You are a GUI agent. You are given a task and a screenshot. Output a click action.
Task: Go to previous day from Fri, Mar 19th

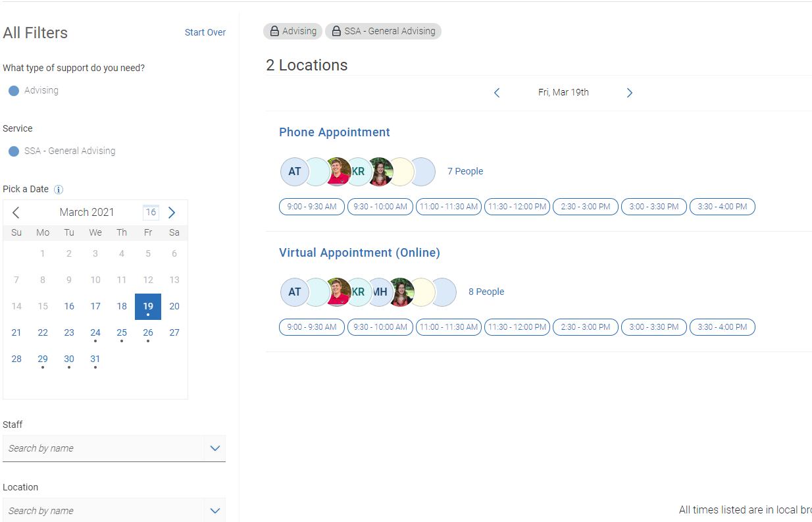click(x=497, y=93)
